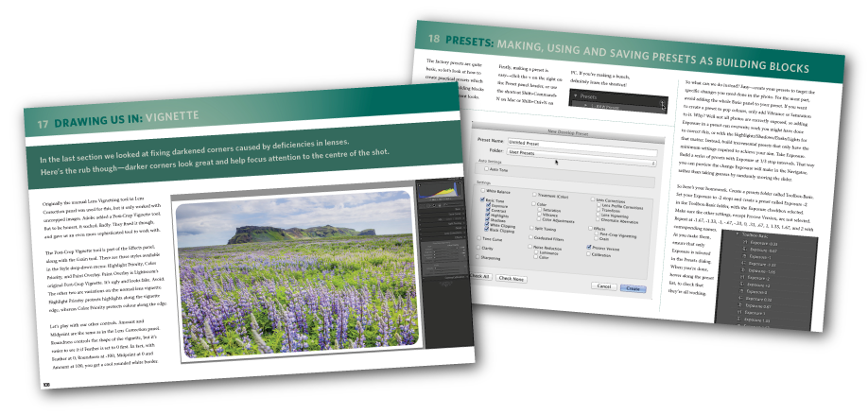This screenshot has width=868, height=415.
Task: Toggle the histogram shadow clipping indicator
Action: pos(420,185)
